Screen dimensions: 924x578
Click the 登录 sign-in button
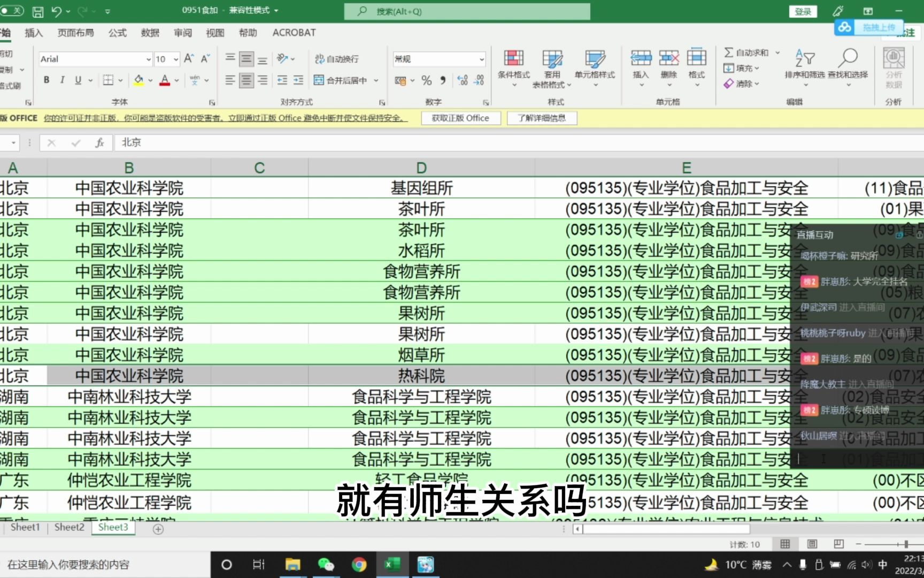(803, 11)
